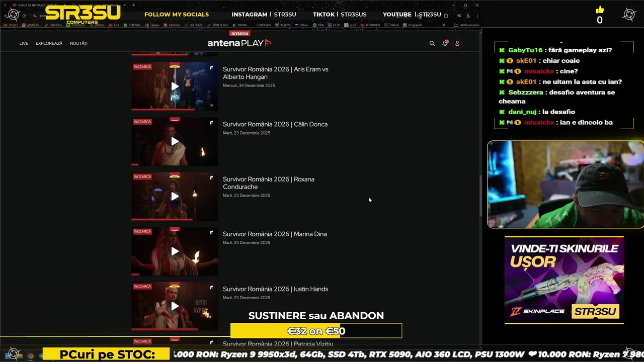Open title Survivor România 2026 Marina Dina
The image size is (644, 362).
(x=275, y=234)
